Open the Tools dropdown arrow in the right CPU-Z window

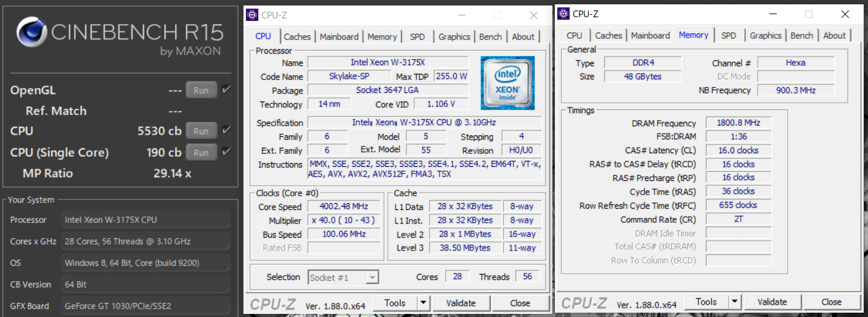click(x=734, y=302)
